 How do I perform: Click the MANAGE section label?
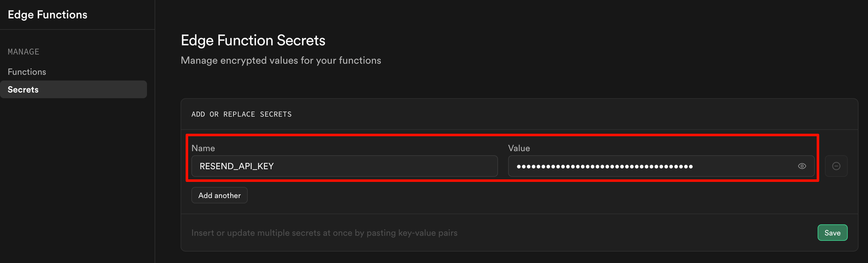pos(23,52)
